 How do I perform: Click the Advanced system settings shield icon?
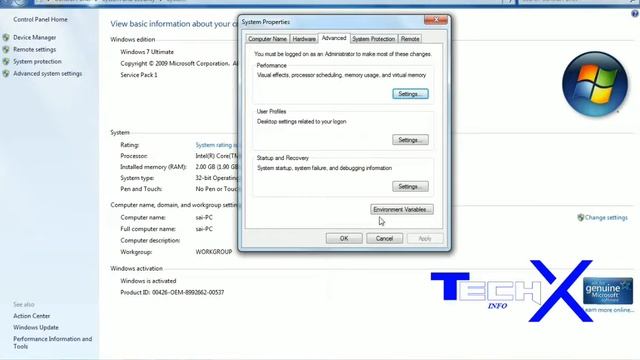(x=6, y=73)
